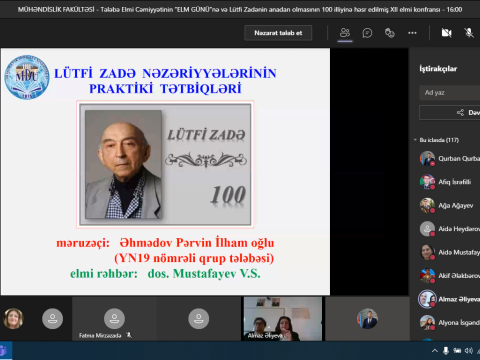Click Ağa Ağayev's avatar
The image size is (480, 360).
[427, 205]
